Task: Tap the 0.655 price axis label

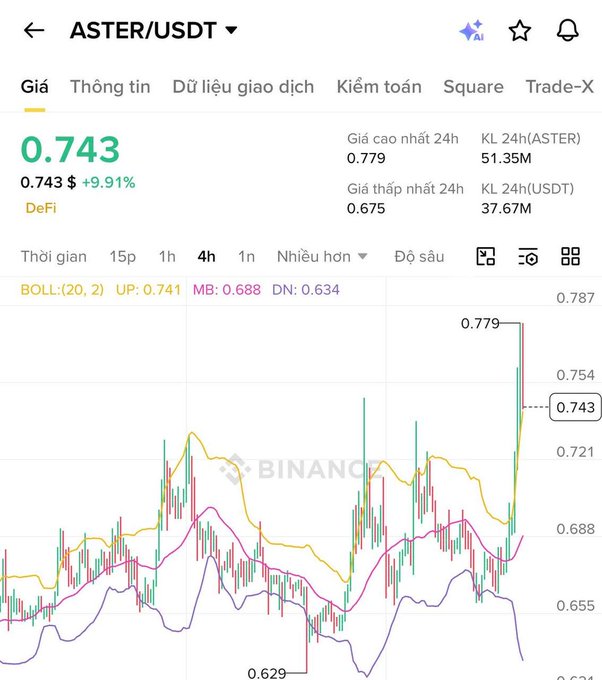Action: coord(576,606)
